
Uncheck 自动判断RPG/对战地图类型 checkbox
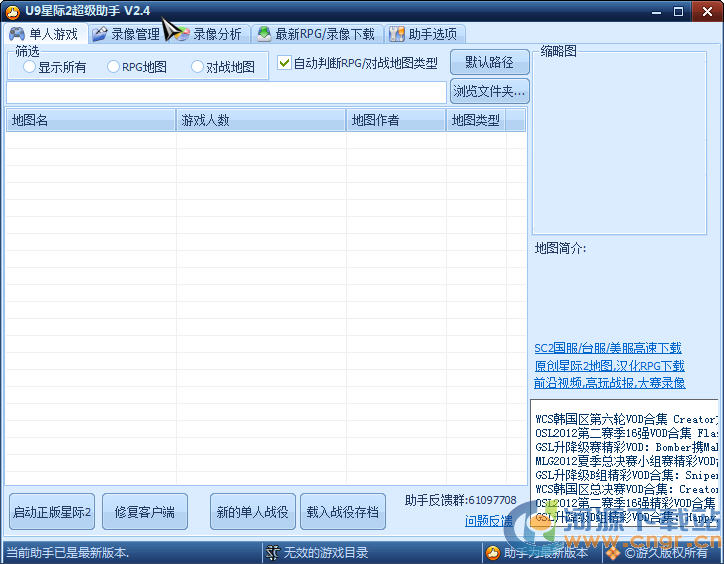pyautogui.click(x=284, y=63)
